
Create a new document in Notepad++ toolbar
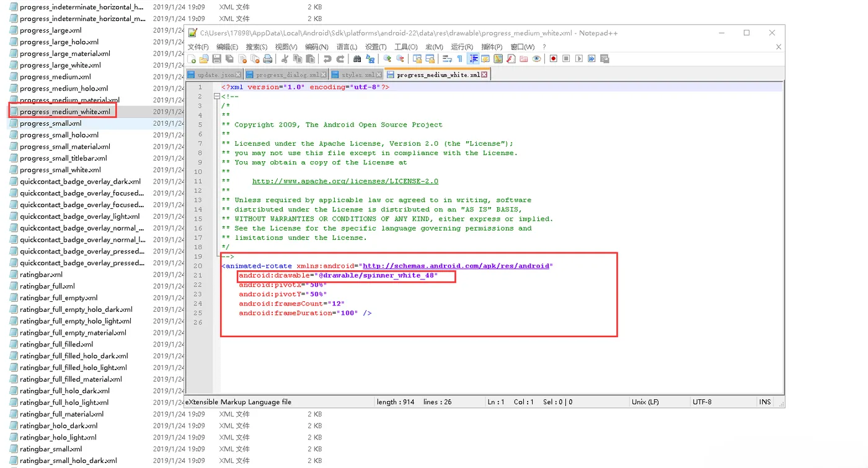pos(192,59)
